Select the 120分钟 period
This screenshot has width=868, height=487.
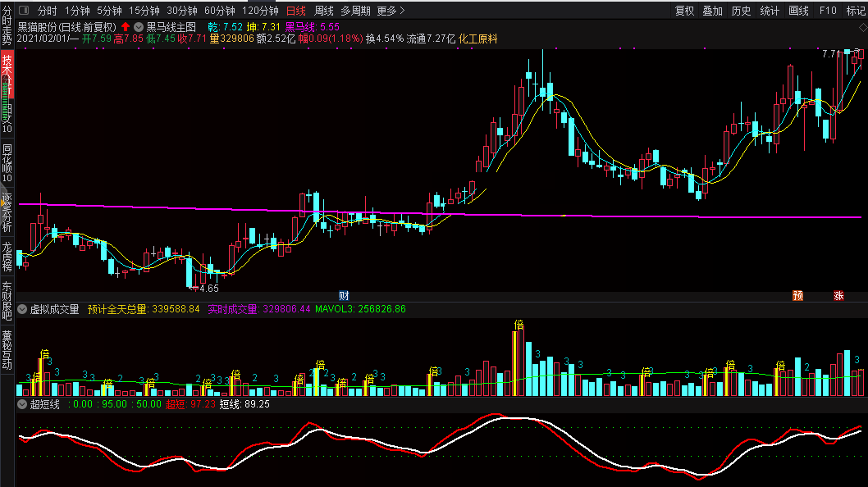click(x=260, y=11)
